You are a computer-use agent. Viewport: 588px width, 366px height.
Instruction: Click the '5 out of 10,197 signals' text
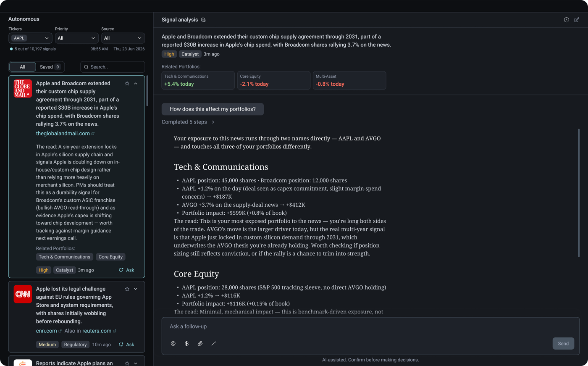(35, 49)
